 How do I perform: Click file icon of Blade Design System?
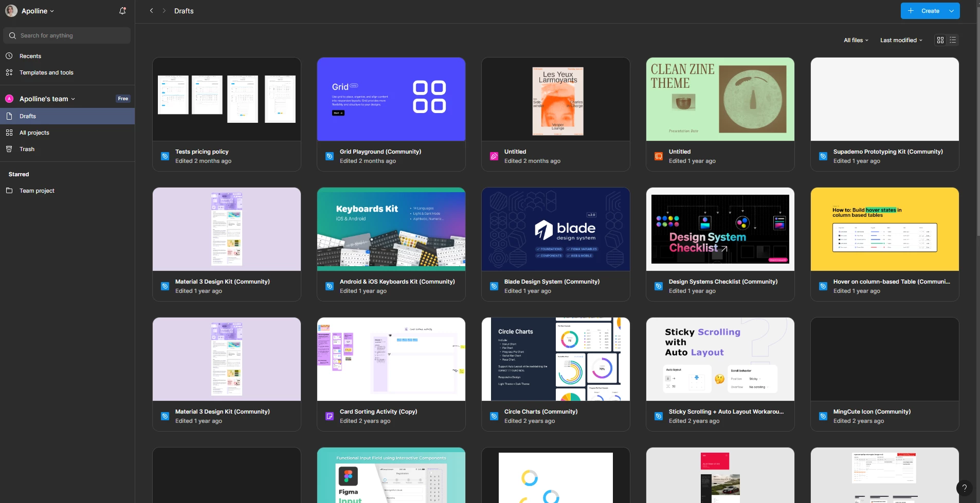pyautogui.click(x=494, y=286)
